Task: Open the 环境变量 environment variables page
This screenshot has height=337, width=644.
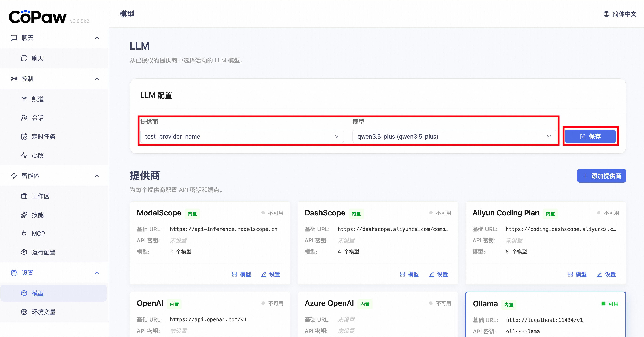Action: pos(43,312)
